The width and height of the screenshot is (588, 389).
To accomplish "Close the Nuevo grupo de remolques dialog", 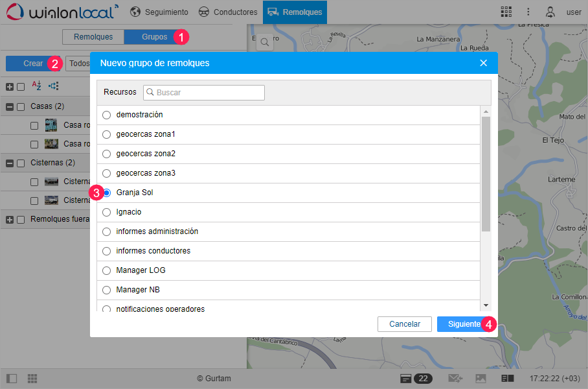I will tap(483, 63).
